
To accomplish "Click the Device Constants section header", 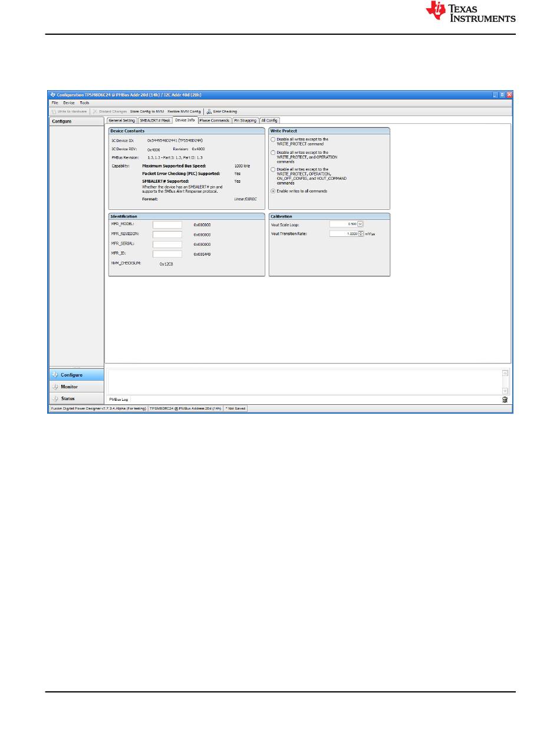I will click(x=186, y=131).
